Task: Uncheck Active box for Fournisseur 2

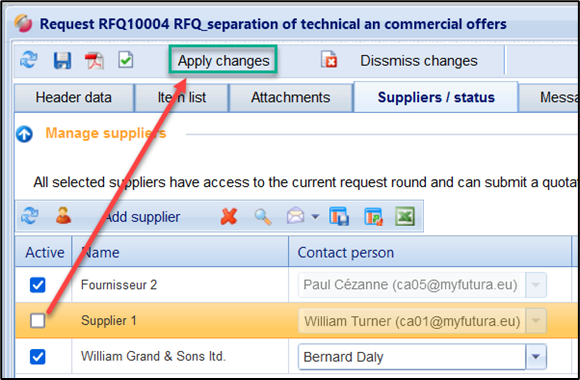Action: (38, 285)
